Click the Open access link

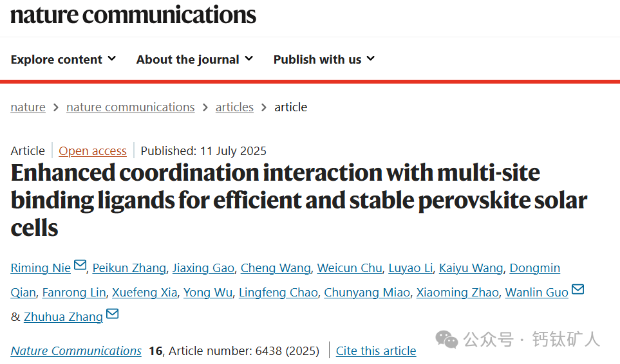click(x=93, y=151)
